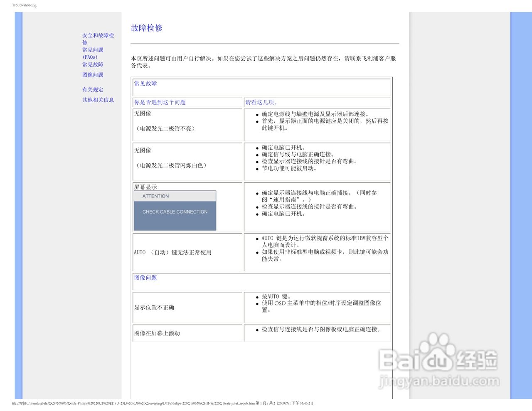Click the 按AUTO 键 bullet text
The image size is (532, 411).
(276, 297)
